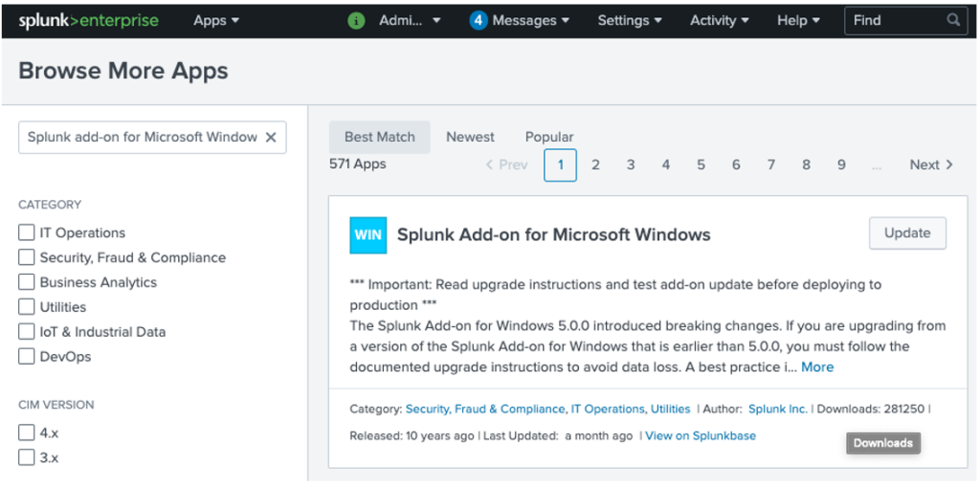
Task: Open the Activity dropdown menu
Action: pyautogui.click(x=720, y=21)
